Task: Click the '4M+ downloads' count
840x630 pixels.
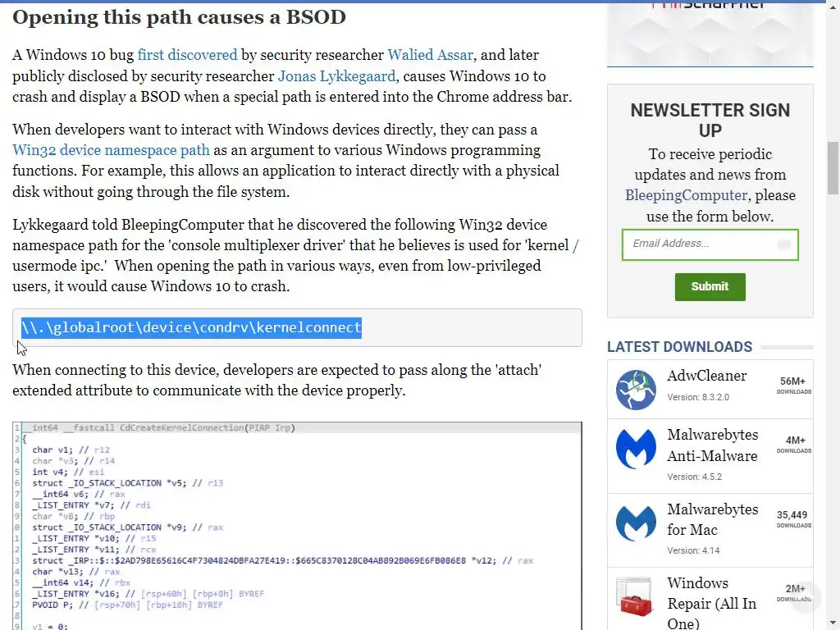Action: coord(794,444)
